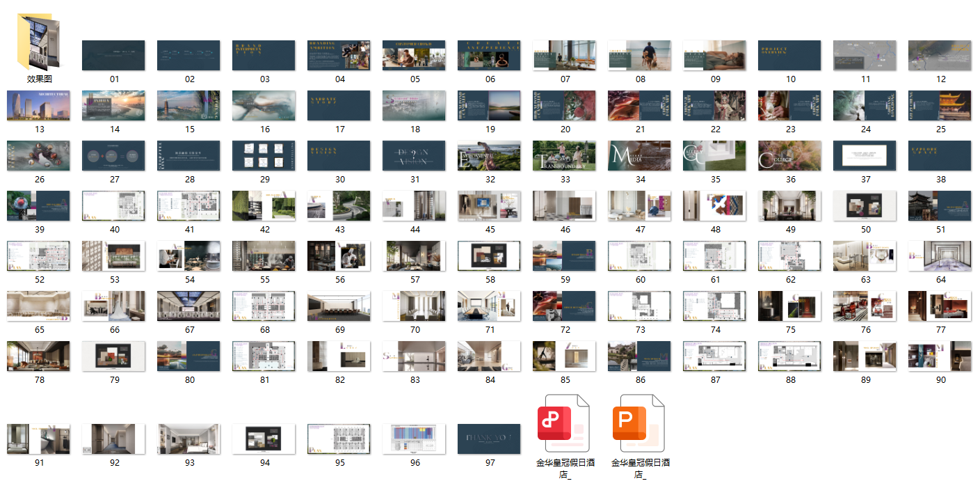Click thumbnail 41 floor plan image

pos(188,205)
